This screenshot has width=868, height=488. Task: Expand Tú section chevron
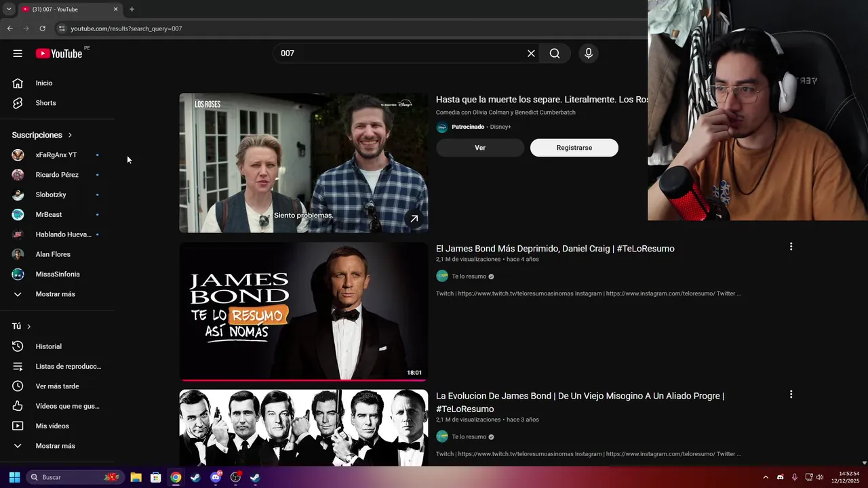click(x=28, y=326)
